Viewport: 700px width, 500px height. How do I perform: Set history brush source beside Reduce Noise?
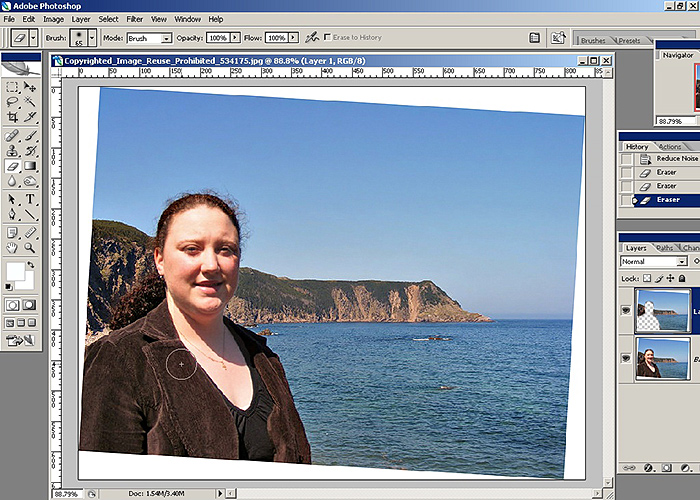pyautogui.click(x=627, y=159)
